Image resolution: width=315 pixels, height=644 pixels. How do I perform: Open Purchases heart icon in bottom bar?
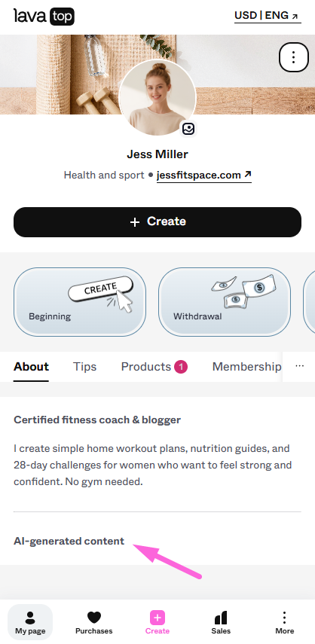(x=93, y=618)
